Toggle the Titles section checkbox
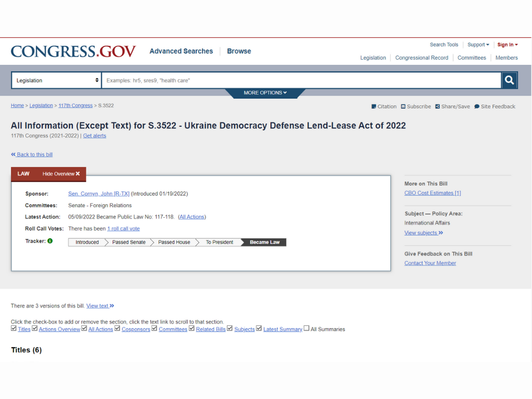The image size is (532, 399). coord(14,328)
